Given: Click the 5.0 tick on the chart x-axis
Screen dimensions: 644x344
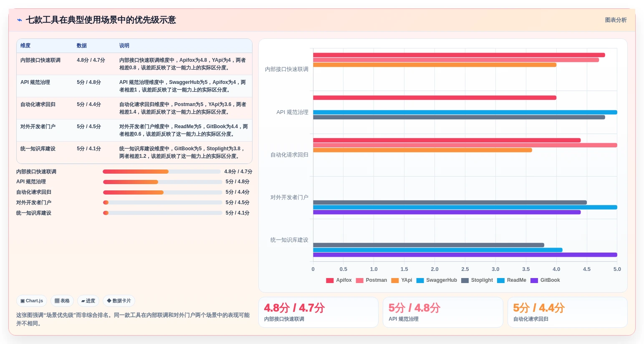Looking at the screenshot, I should 617,269.
